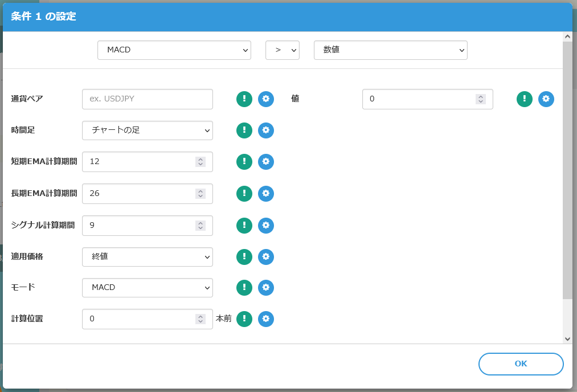Open the comparison operator '>' dropdown
The image size is (577, 392).
(x=283, y=50)
